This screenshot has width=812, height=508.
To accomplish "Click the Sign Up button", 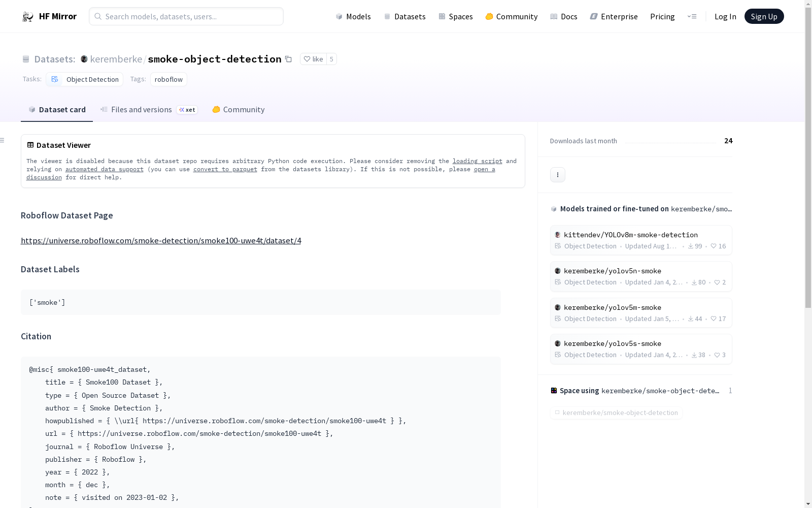I will (x=764, y=16).
